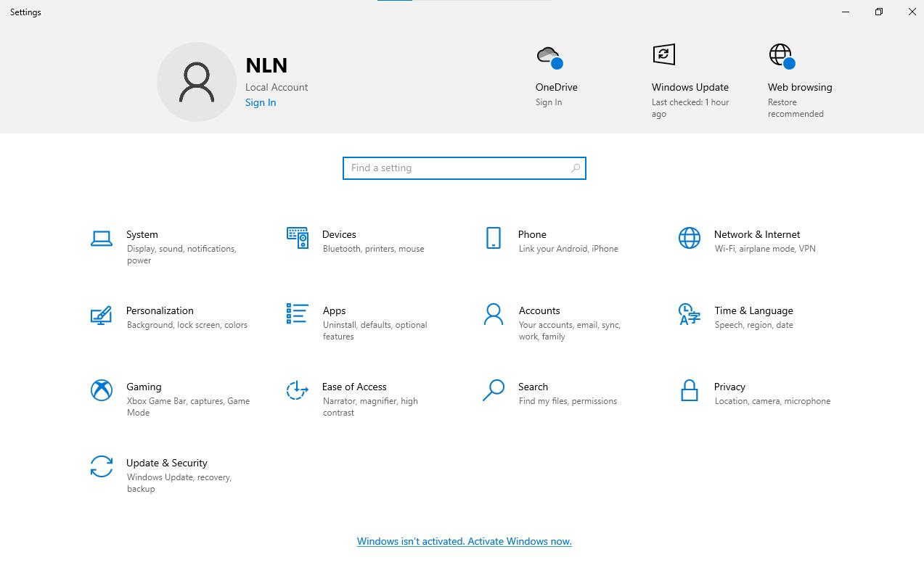Screen dimensions: 924x573
Task: Click 'Your accounts, email, sync, work, family' description
Action: click(x=570, y=331)
